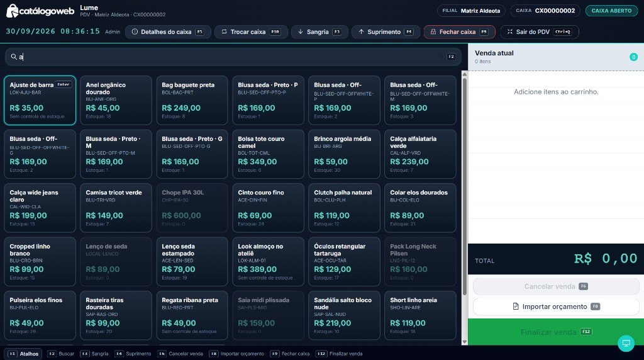Click the Catálogoweb logo
Screen dimensions: 644x360
click(40, 11)
